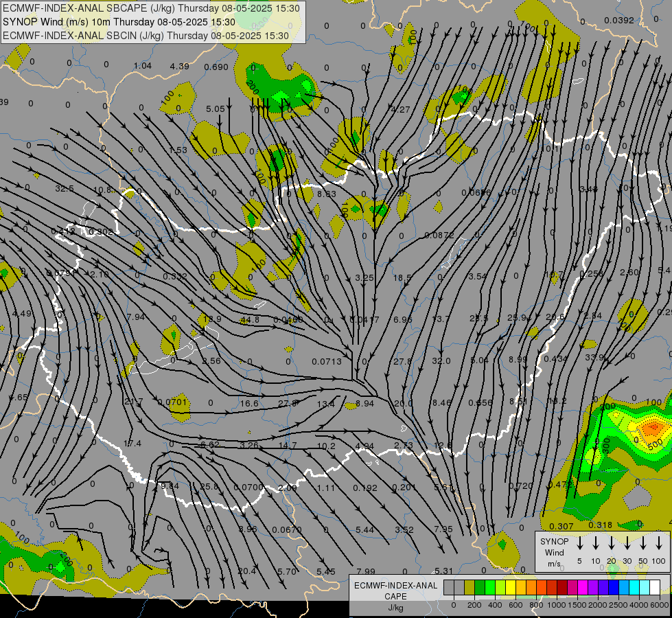Select the SBCIN header line
Image resolution: width=672 pixels, height=618 pixels.
(x=146, y=36)
